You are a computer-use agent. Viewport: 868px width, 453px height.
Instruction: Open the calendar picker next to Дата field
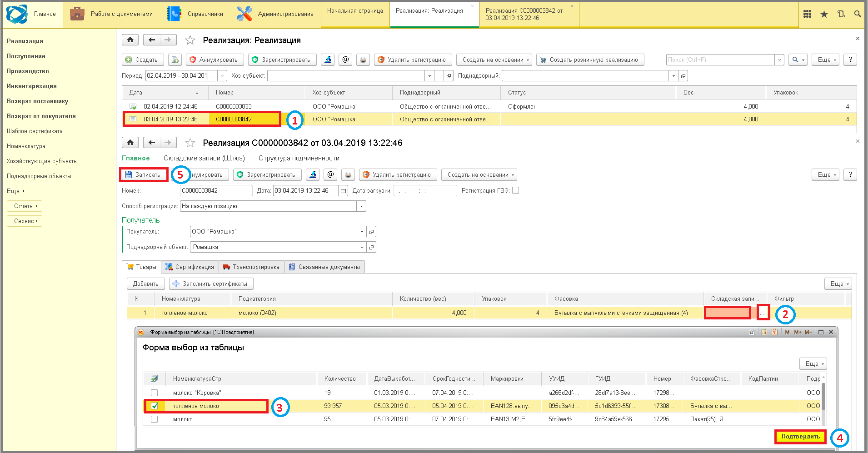click(x=343, y=191)
